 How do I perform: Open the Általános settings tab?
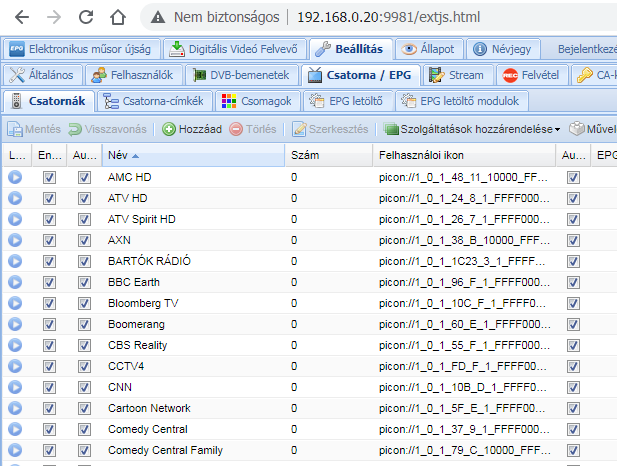pyautogui.click(x=42, y=75)
